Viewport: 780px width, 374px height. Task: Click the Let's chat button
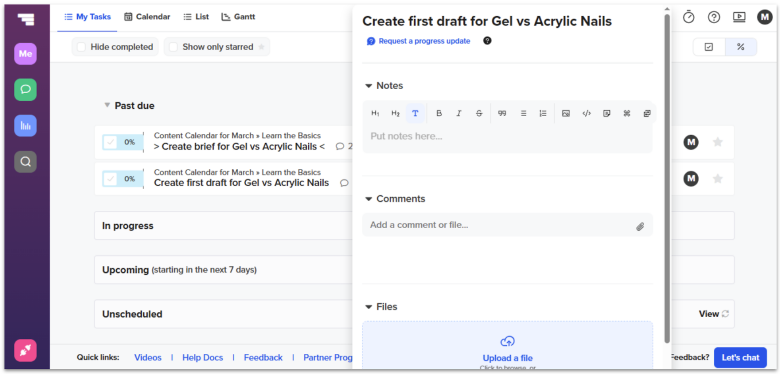click(x=741, y=358)
